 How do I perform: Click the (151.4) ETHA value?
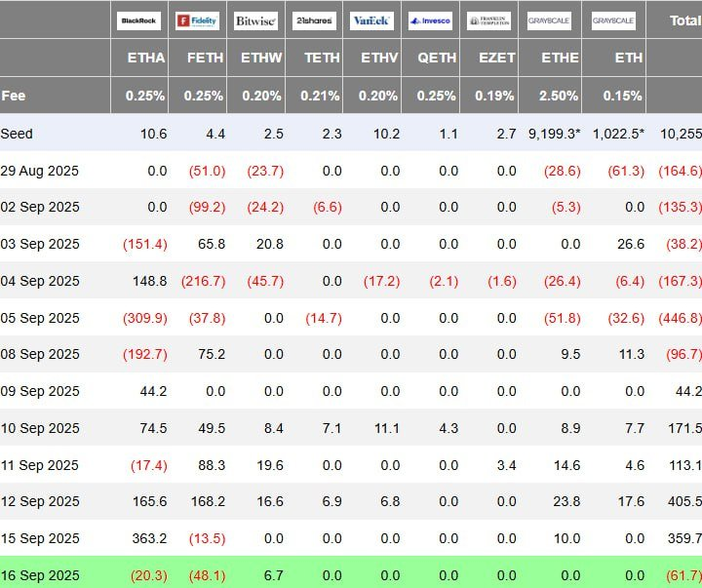tap(145, 244)
